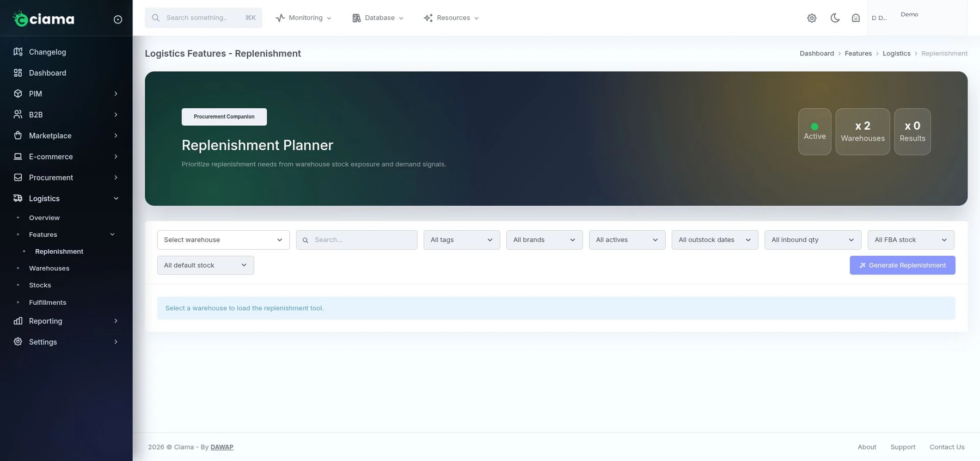Click the Generate Replenishment button
The width and height of the screenshot is (980, 461).
[902, 265]
